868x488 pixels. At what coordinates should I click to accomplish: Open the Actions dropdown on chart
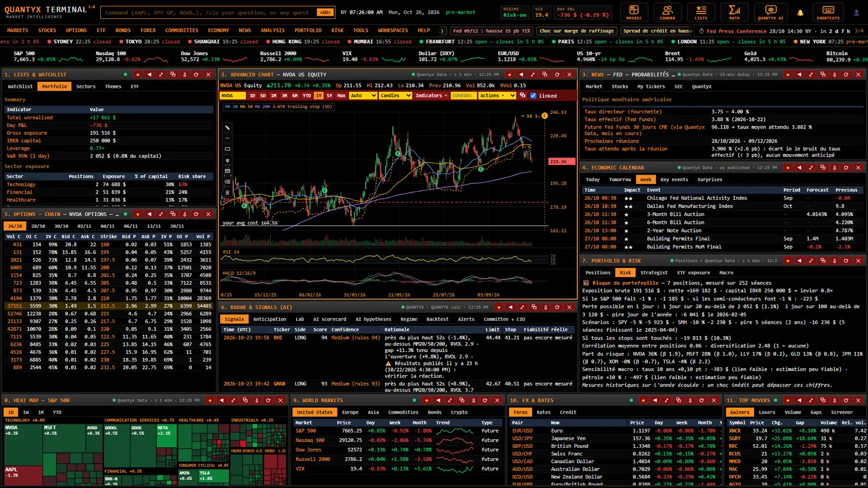[x=498, y=95]
